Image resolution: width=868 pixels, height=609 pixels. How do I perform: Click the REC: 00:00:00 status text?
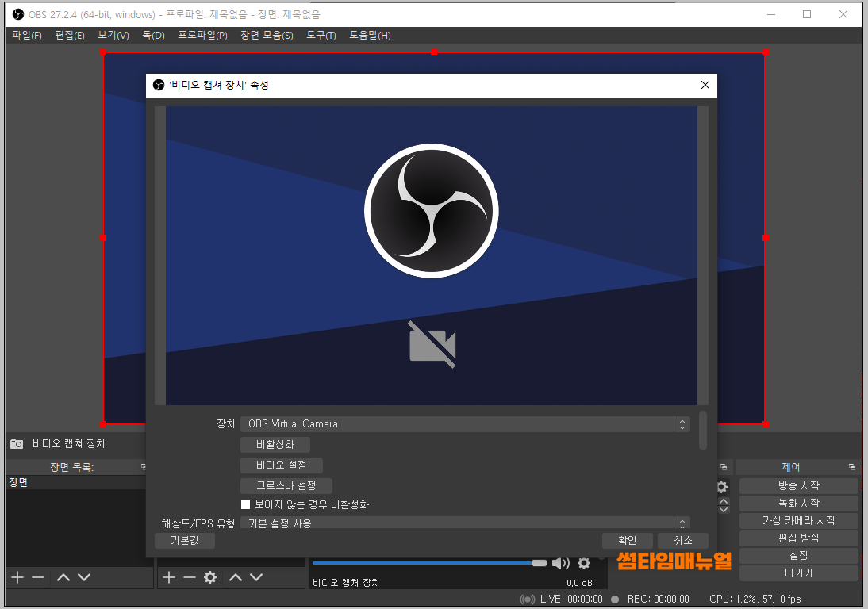[658, 599]
